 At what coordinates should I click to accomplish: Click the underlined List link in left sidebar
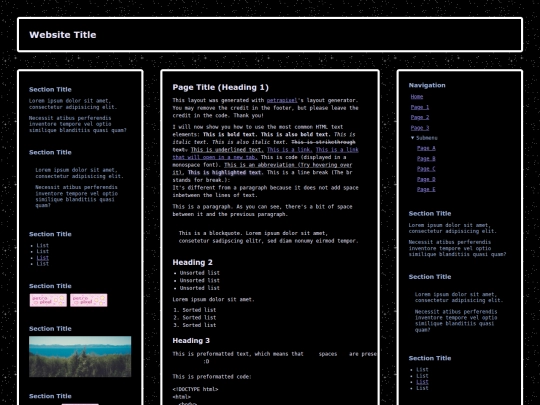[43, 258]
